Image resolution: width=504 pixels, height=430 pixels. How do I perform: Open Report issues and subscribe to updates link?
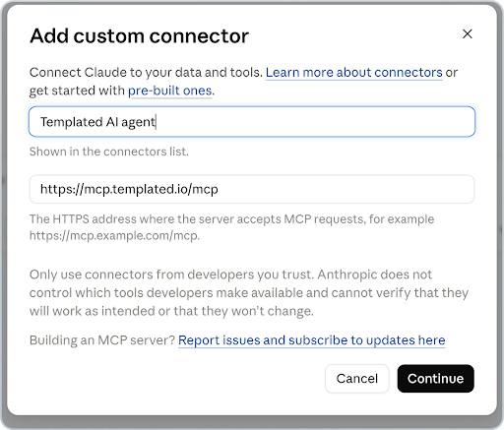(312, 340)
